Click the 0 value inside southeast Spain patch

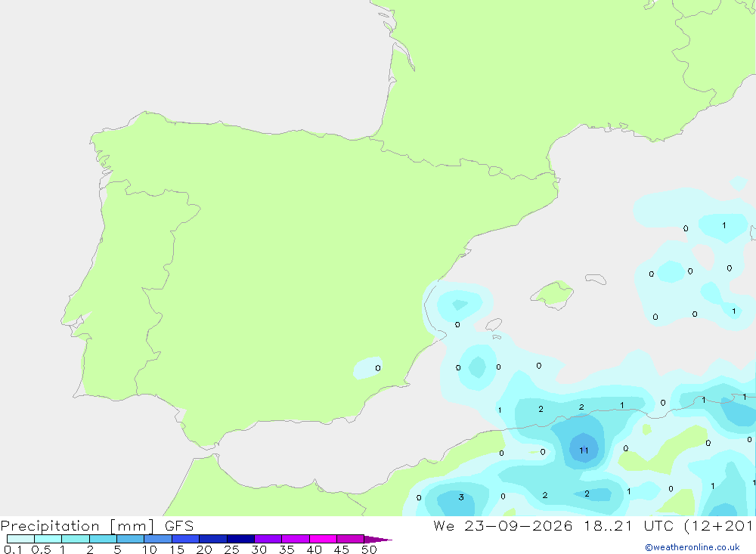pos(377,368)
